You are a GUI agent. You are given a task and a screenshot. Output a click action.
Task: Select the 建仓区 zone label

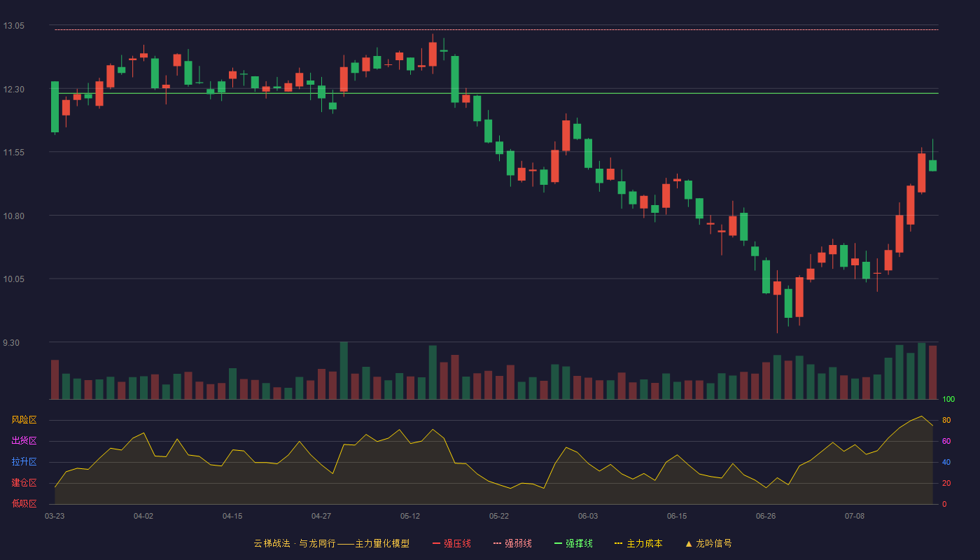[x=24, y=483]
